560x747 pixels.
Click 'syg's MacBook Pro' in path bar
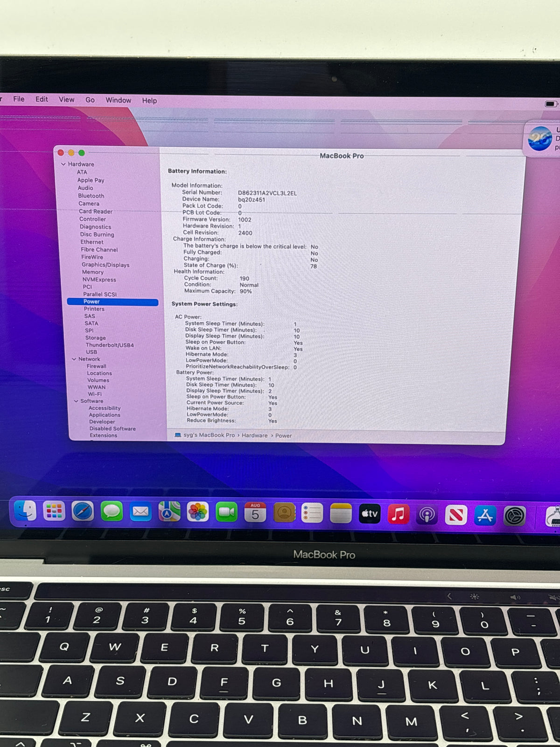(x=209, y=435)
